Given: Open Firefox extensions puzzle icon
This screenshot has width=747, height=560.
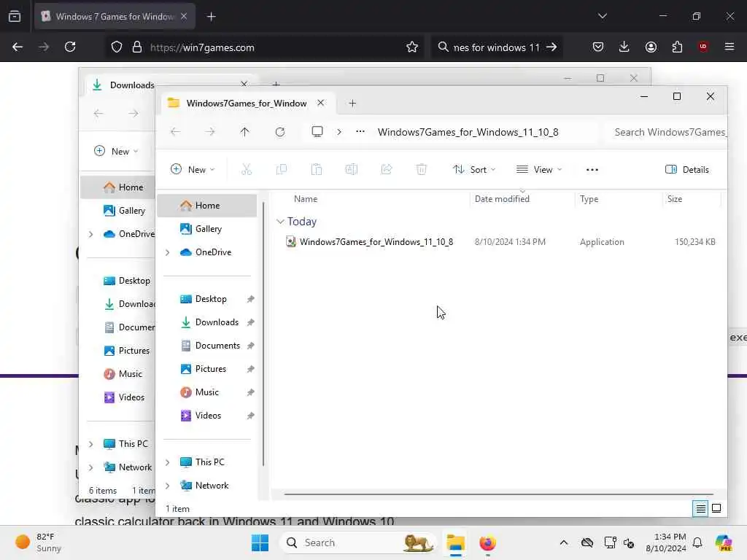Looking at the screenshot, I should pyautogui.click(x=677, y=47).
